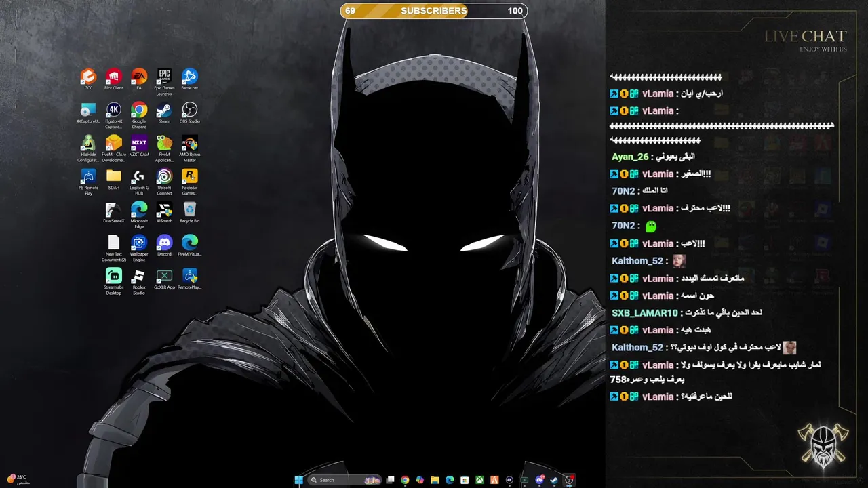Switch to Steam in the taskbar
868x488 pixels.
(554, 480)
